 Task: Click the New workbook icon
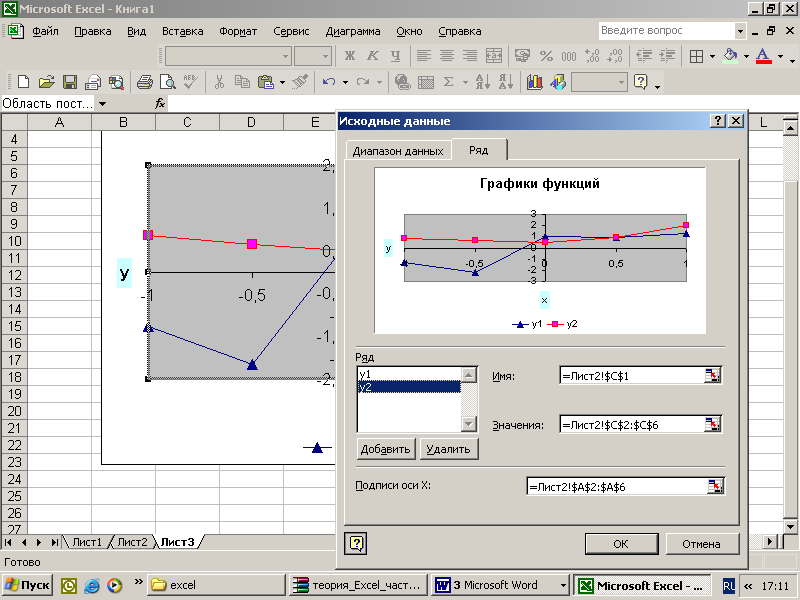(23, 82)
